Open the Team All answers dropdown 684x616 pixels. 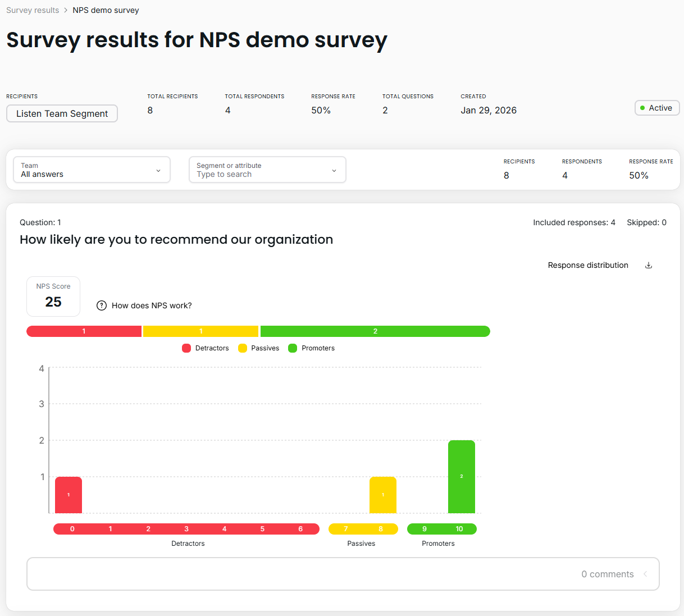tap(92, 170)
